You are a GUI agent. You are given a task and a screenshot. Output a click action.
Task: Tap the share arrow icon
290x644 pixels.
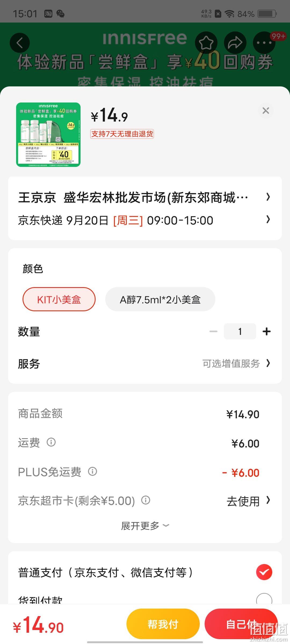point(235,43)
